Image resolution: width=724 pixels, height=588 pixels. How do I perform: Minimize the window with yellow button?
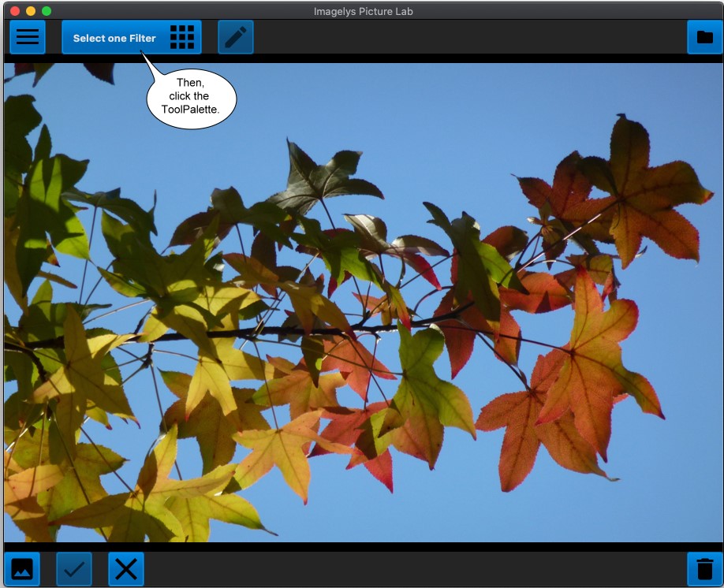[31, 11]
